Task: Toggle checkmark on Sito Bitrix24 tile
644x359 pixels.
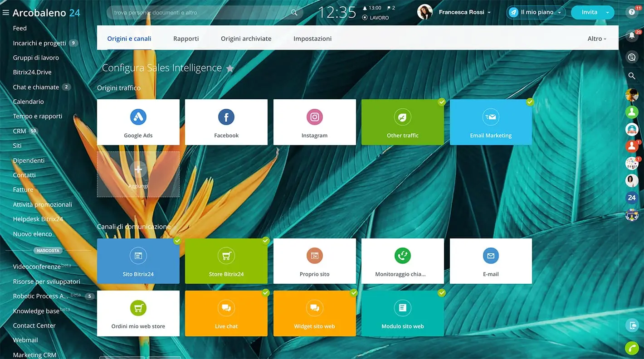Action: (x=177, y=241)
